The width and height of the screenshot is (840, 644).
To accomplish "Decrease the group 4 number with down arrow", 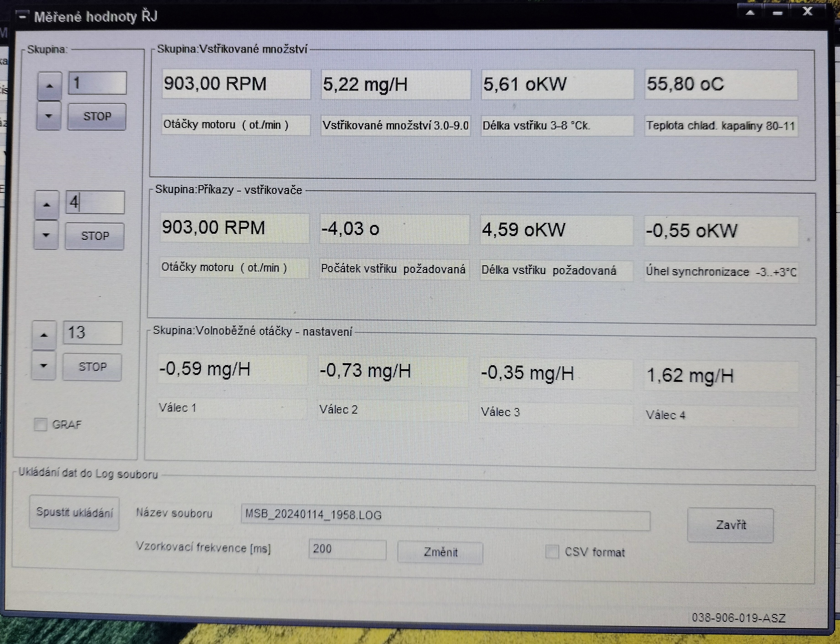I will pyautogui.click(x=46, y=235).
